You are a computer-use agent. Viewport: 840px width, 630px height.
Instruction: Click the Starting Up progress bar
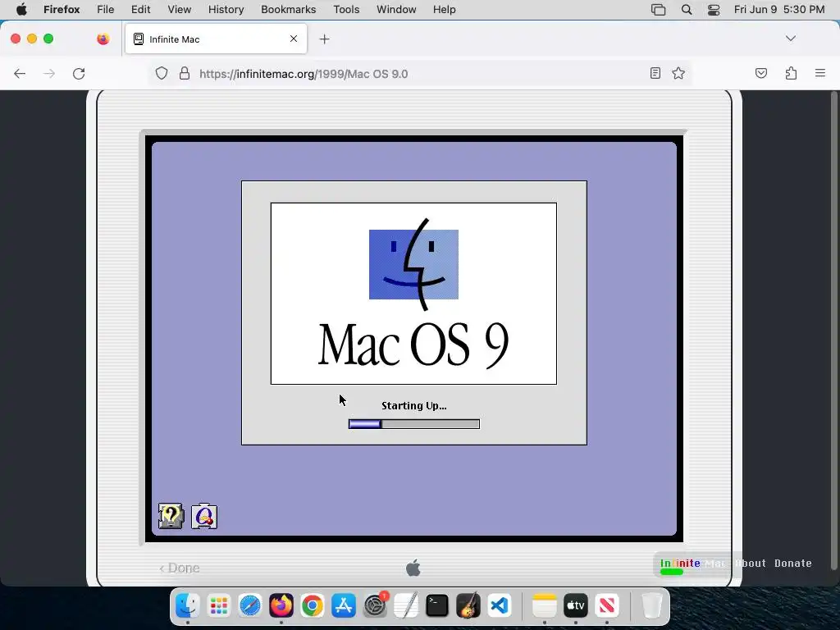click(414, 424)
